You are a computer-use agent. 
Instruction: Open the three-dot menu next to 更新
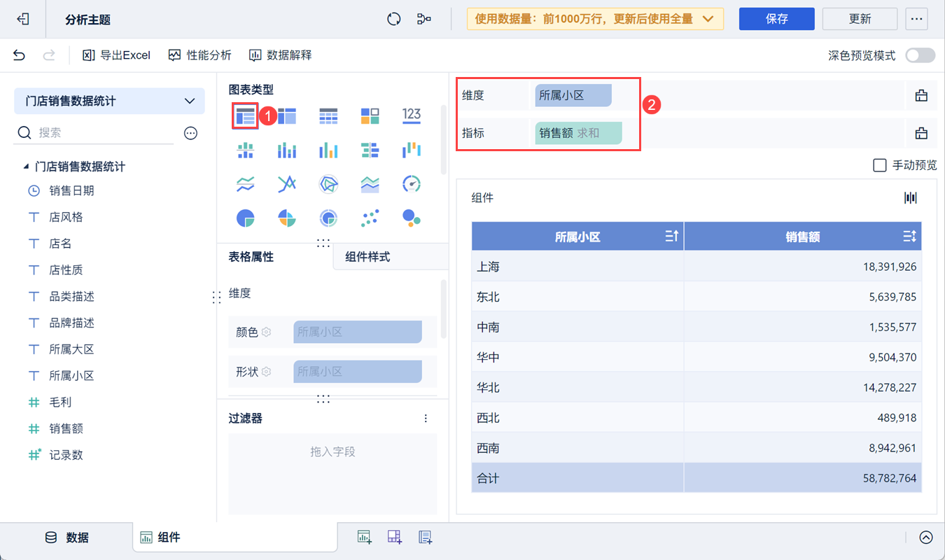pyautogui.click(x=916, y=19)
